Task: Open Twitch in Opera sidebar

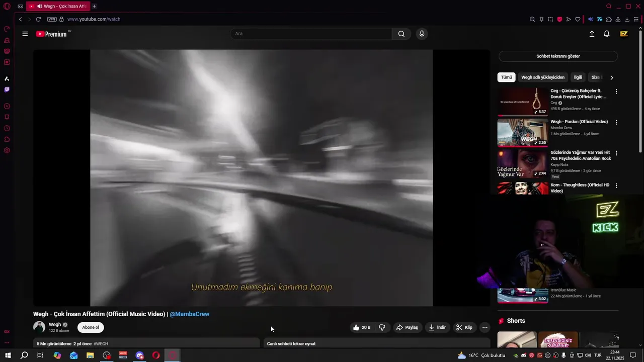Action: click(x=7, y=89)
